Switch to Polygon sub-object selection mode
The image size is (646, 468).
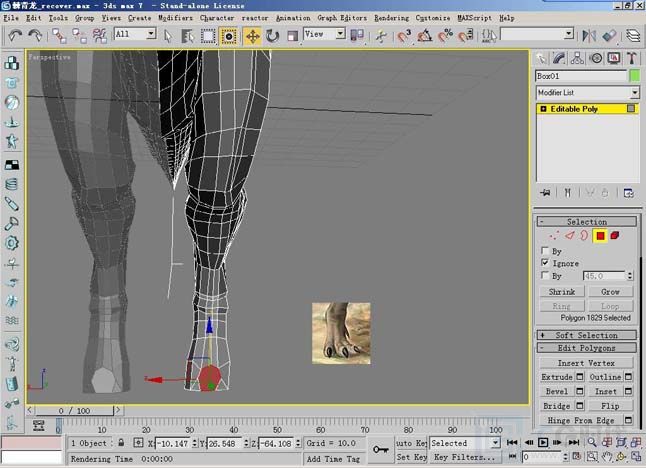coord(599,236)
